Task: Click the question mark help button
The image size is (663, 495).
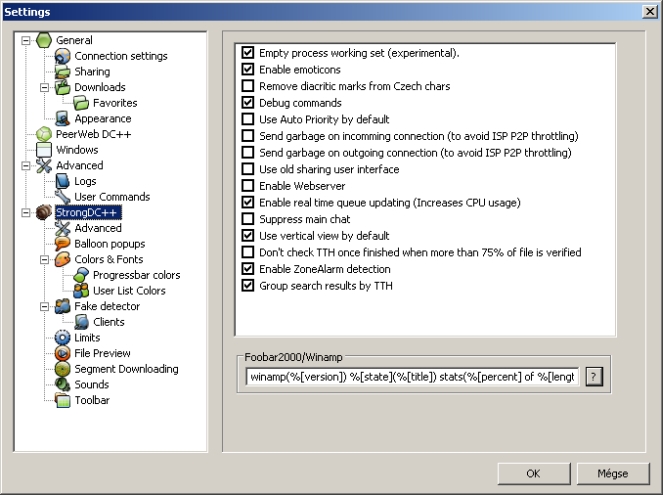Action: (x=595, y=378)
